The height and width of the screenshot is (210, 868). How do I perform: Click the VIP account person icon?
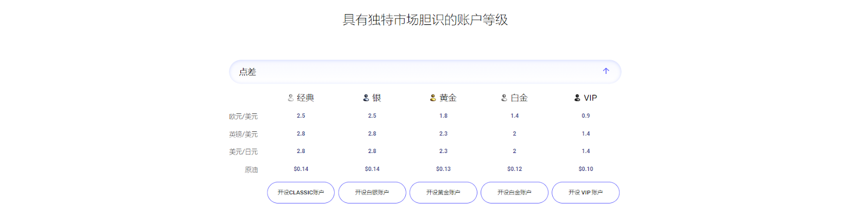click(x=577, y=98)
